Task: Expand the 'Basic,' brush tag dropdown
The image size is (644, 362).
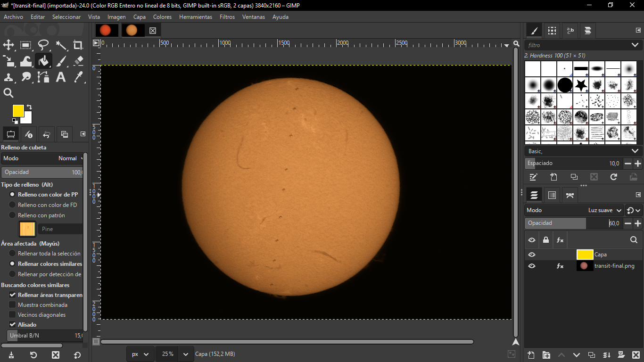Action: point(635,151)
